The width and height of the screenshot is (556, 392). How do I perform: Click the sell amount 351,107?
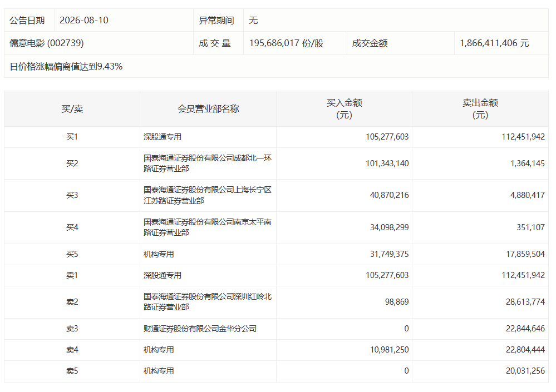pos(530,227)
